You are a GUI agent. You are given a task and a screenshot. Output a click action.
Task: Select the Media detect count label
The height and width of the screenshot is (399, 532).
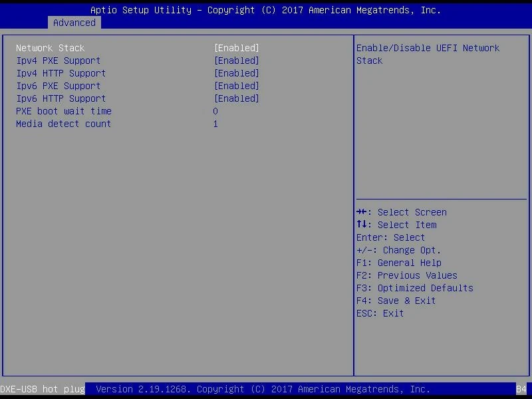click(x=64, y=124)
